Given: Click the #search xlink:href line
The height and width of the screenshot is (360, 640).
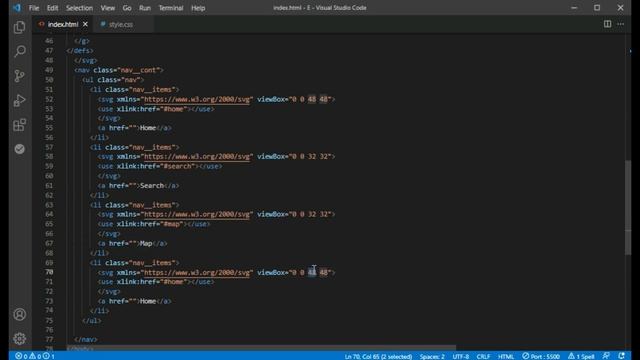Looking at the screenshot, I should point(160,166).
